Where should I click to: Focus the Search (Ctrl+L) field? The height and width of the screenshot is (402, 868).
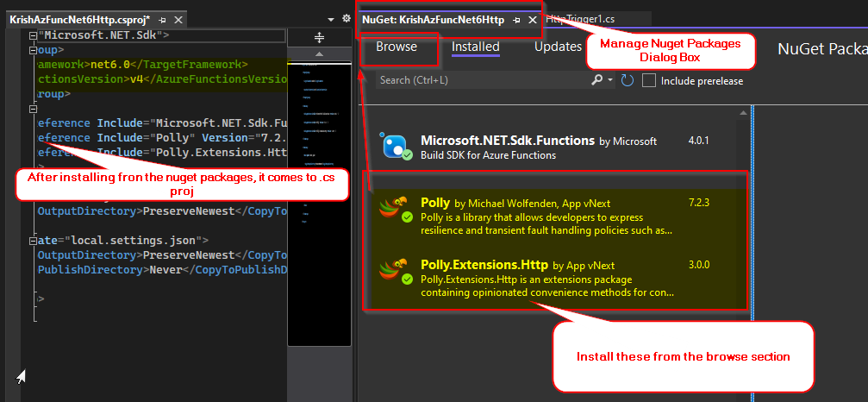pyautogui.click(x=482, y=80)
